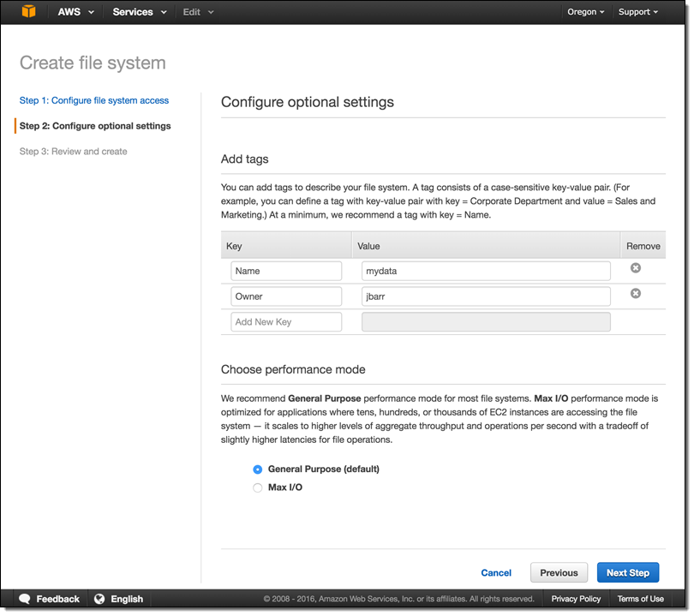Image resolution: width=694 pixels, height=616 pixels.
Task: Remove the Name tag row
Action: (x=635, y=268)
